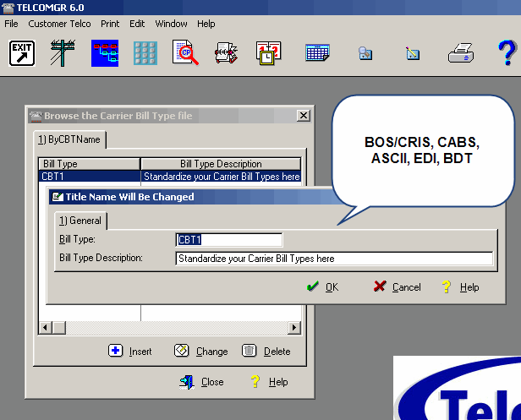Viewport: 521px width, 420px height.
Task: Click the small pencil edit icon
Action: tap(413, 53)
